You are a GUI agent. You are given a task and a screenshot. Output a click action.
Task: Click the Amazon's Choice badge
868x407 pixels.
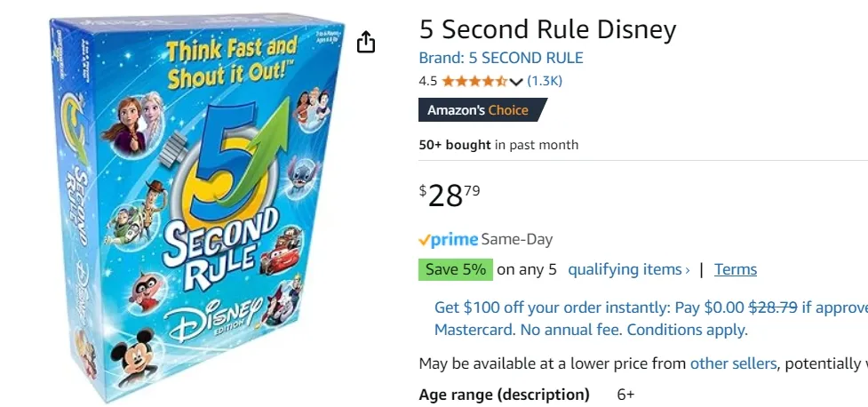tap(480, 110)
